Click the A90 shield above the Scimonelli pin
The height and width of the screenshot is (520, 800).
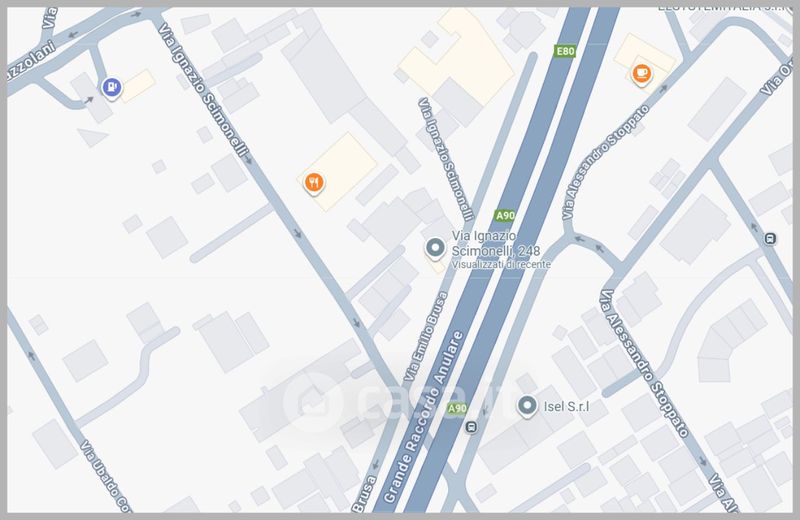pos(505,215)
